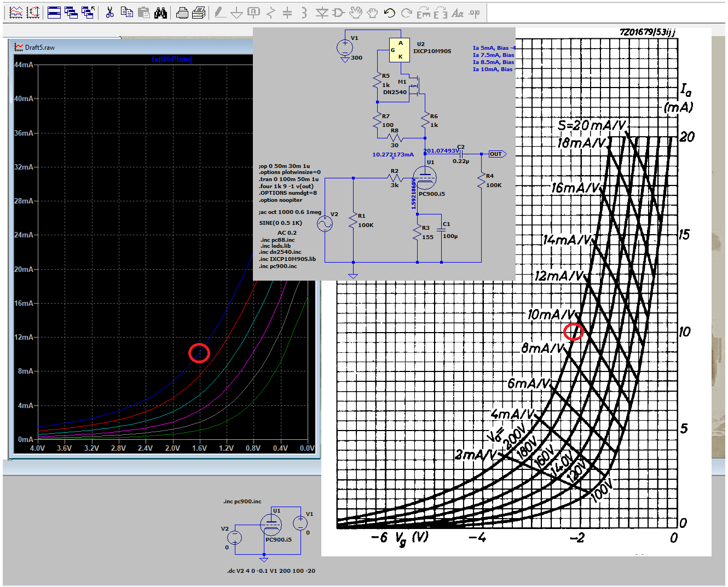Click the 20mA vertical axis label
The image size is (728, 587).
tap(24, 269)
